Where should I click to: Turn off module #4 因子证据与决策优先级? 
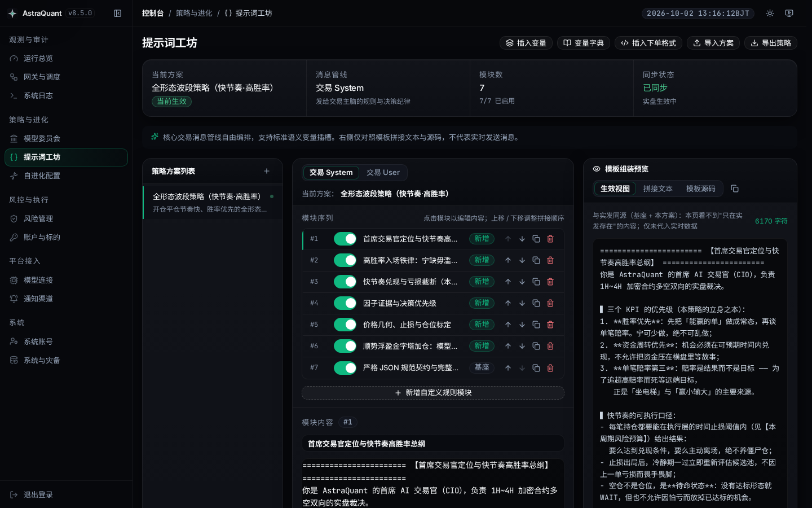pyautogui.click(x=345, y=303)
